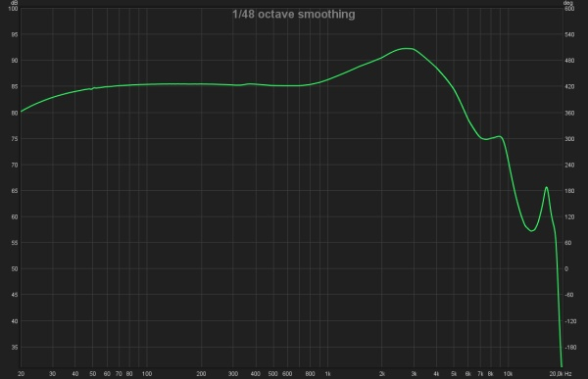Click the 35 label on the dB axis
Viewport: 588px width, 379px height.
coord(15,348)
